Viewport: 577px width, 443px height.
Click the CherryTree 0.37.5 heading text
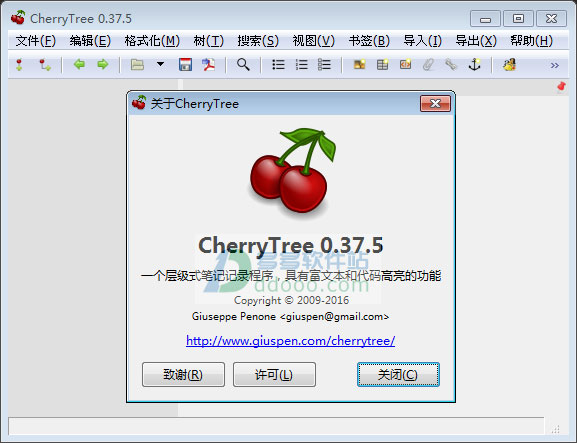click(x=291, y=245)
